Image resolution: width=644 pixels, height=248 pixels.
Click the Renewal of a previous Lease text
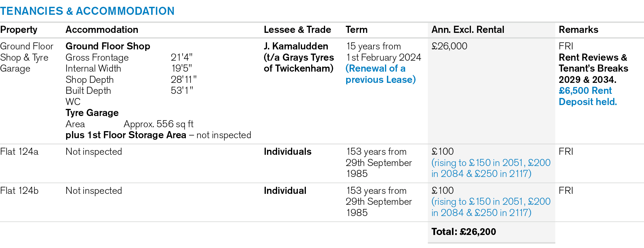point(380,74)
